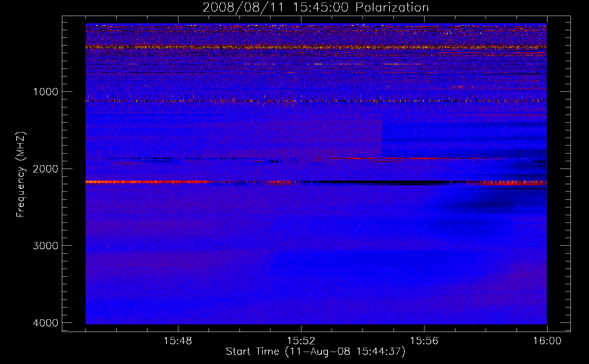The image size is (589, 364).
Task: Click the 16:00 time tick label
Action: click(547, 341)
